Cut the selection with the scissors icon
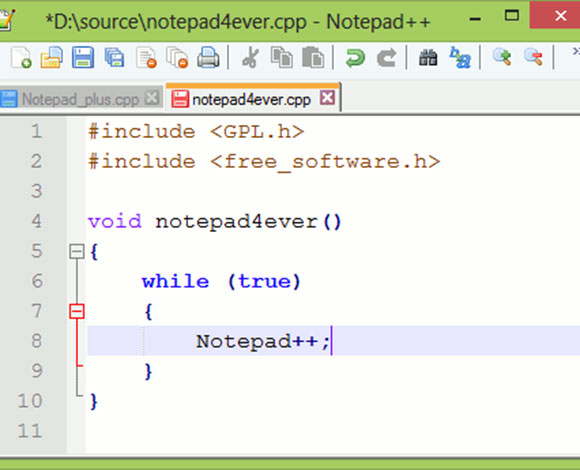The width and height of the screenshot is (580, 470). coord(250,58)
